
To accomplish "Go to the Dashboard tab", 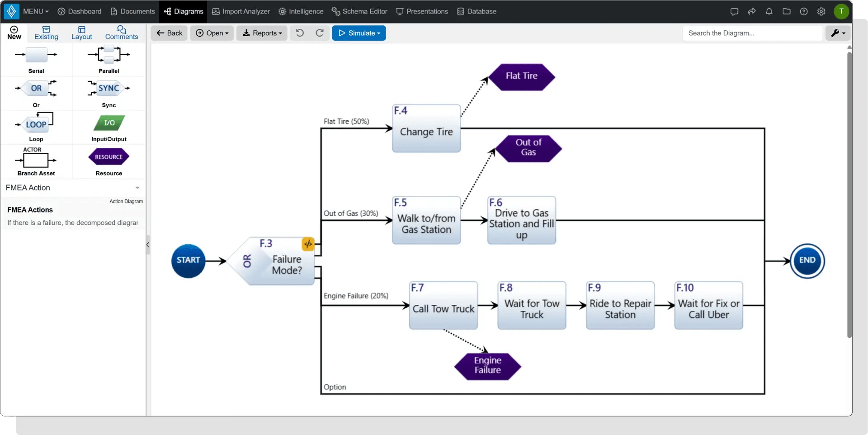I will [x=80, y=11].
